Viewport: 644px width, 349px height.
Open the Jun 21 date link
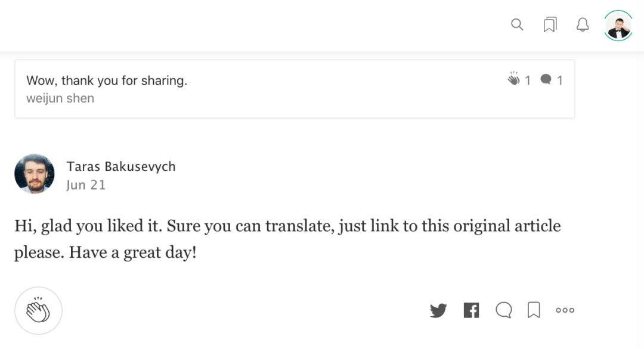click(x=86, y=185)
